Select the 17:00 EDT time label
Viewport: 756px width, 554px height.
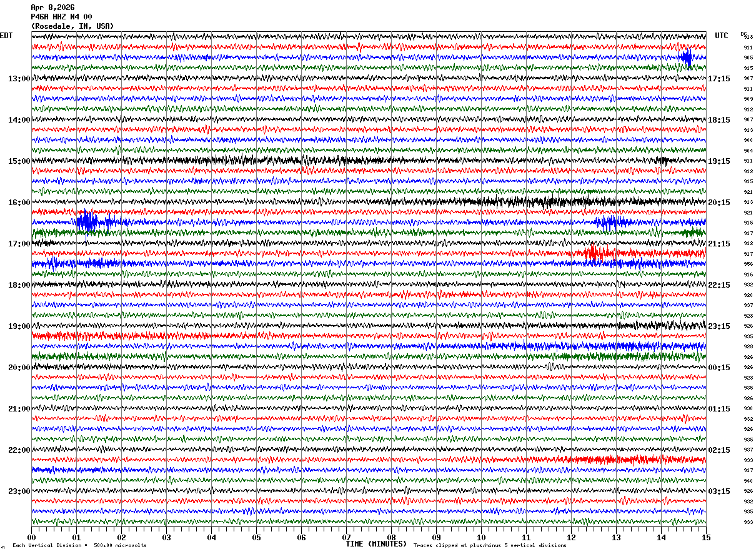(19, 244)
